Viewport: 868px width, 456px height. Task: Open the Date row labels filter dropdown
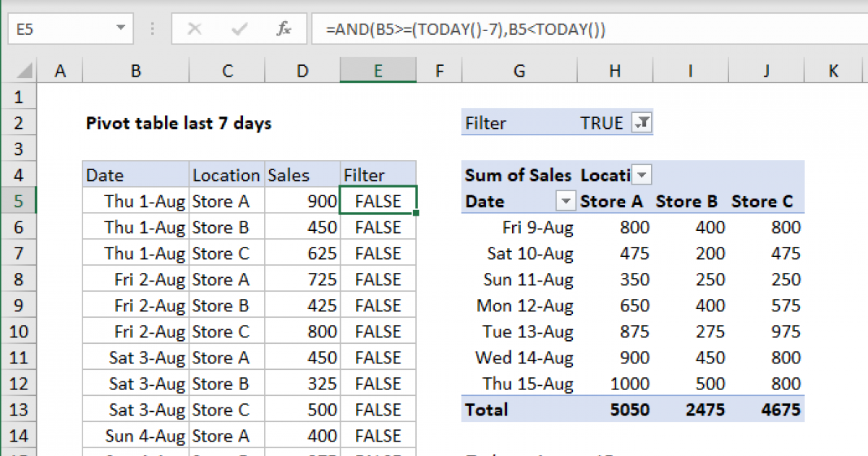tap(566, 201)
